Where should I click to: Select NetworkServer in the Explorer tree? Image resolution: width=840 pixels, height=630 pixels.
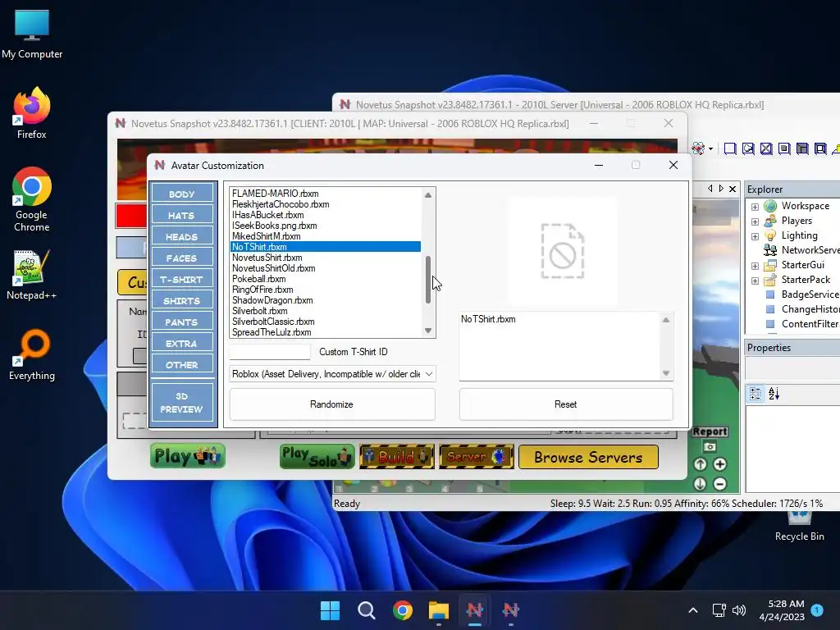point(810,250)
